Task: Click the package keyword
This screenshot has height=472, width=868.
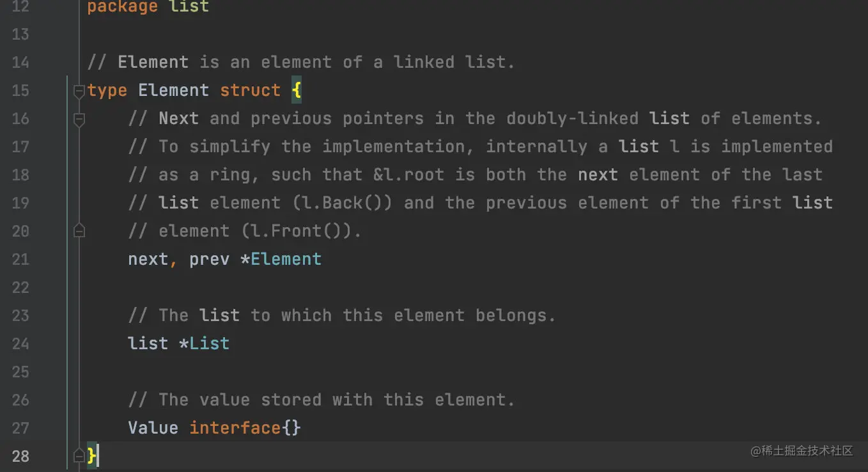Action: [122, 7]
